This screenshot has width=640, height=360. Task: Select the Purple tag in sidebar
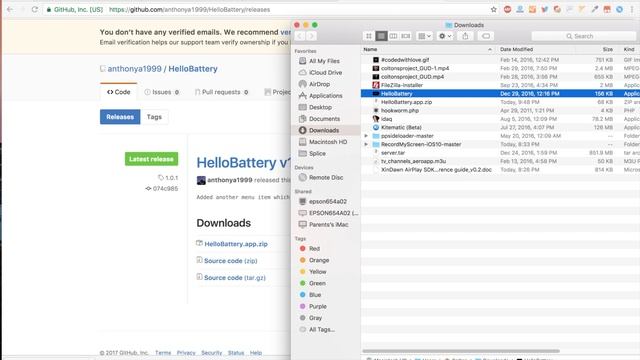[x=318, y=306]
